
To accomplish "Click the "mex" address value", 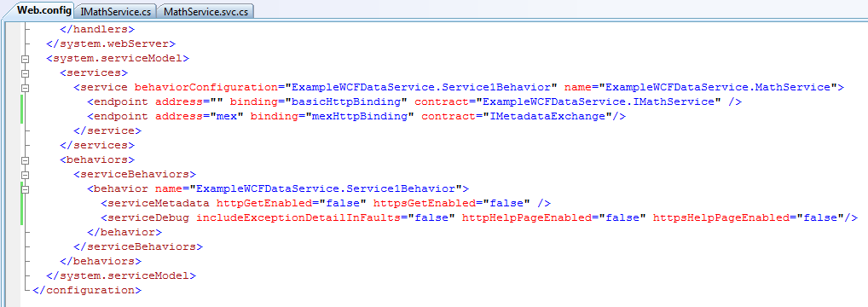I will 227,116.
